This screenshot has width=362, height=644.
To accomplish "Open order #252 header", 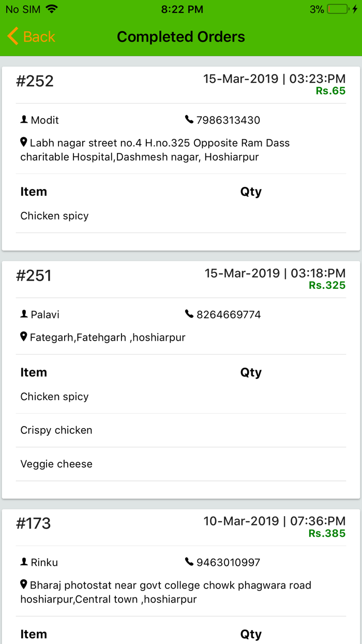I will click(35, 81).
